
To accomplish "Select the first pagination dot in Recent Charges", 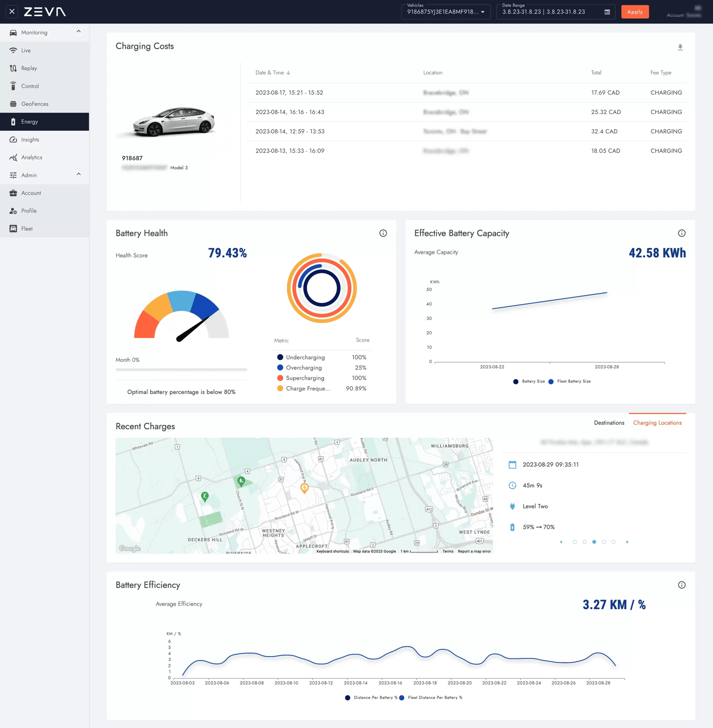I will [x=574, y=542].
